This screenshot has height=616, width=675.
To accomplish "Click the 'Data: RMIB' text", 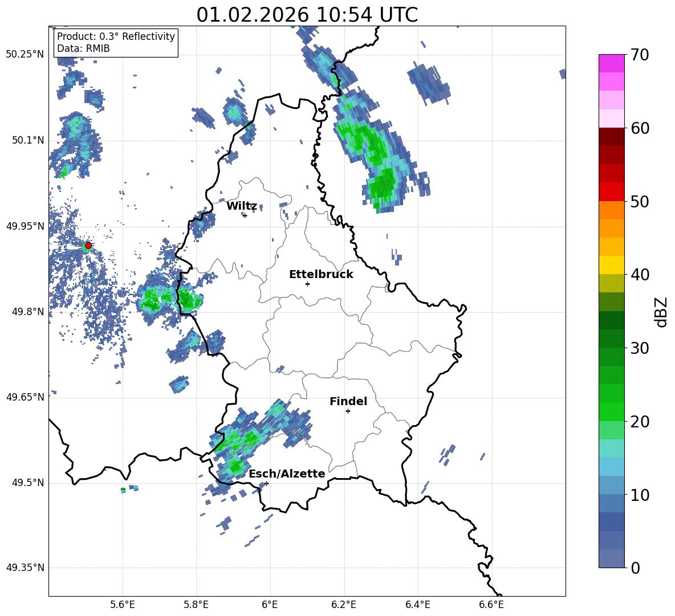I will coord(83,48).
